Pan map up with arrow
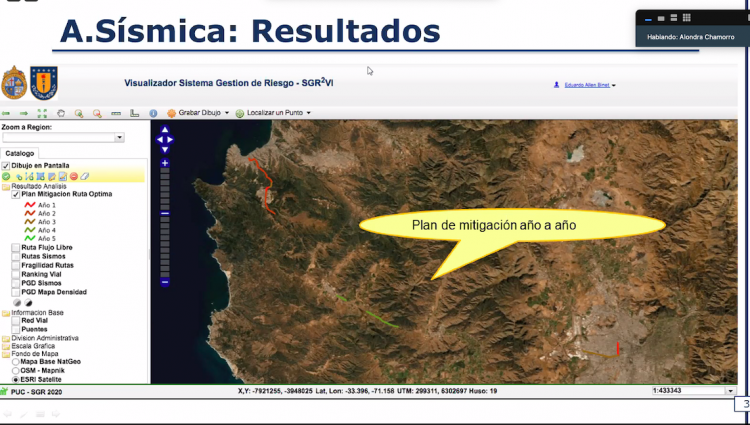Screen dimensions: 750x425 point(165,130)
